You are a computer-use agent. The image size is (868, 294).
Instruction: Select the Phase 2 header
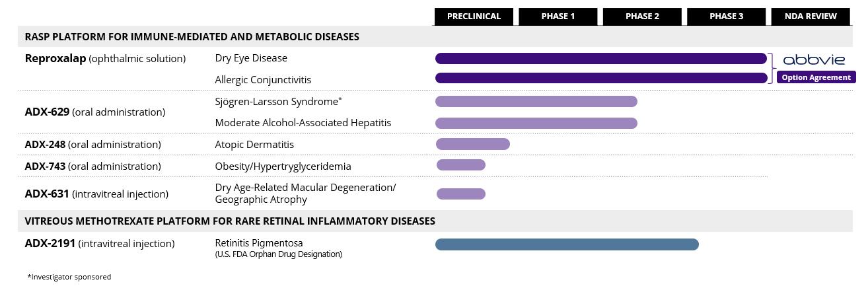coord(642,17)
